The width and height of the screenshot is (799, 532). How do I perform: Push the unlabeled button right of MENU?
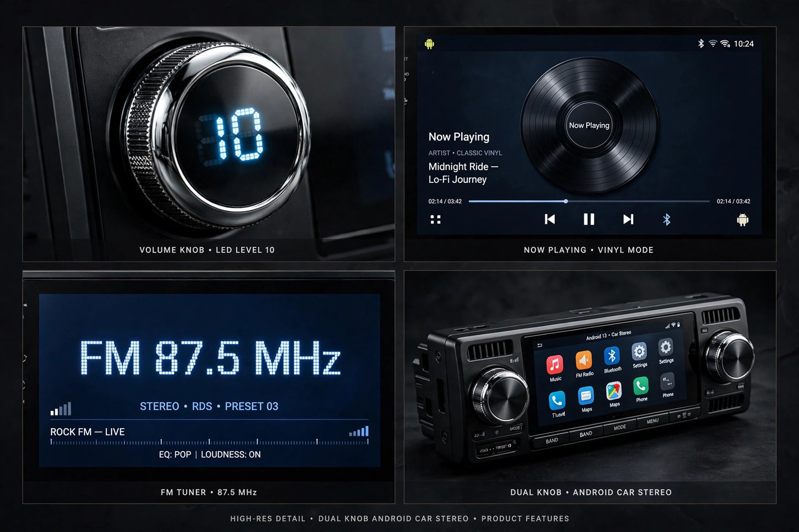click(684, 414)
